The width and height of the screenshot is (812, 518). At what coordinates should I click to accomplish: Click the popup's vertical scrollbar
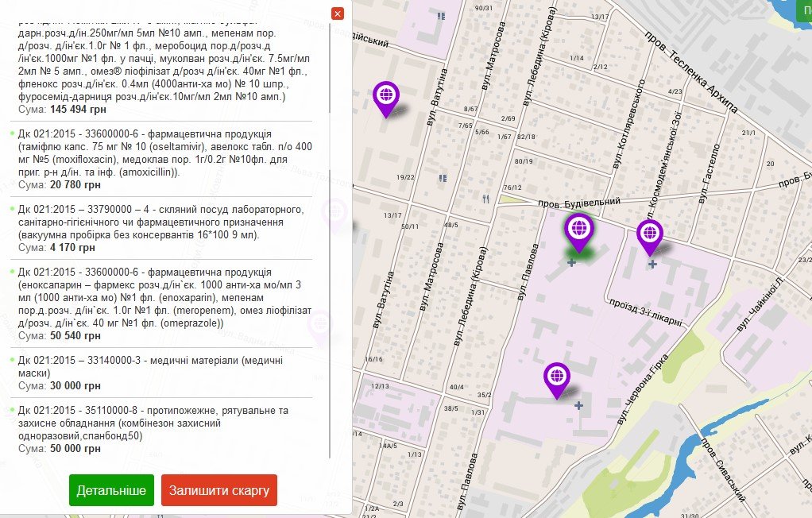click(x=331, y=238)
